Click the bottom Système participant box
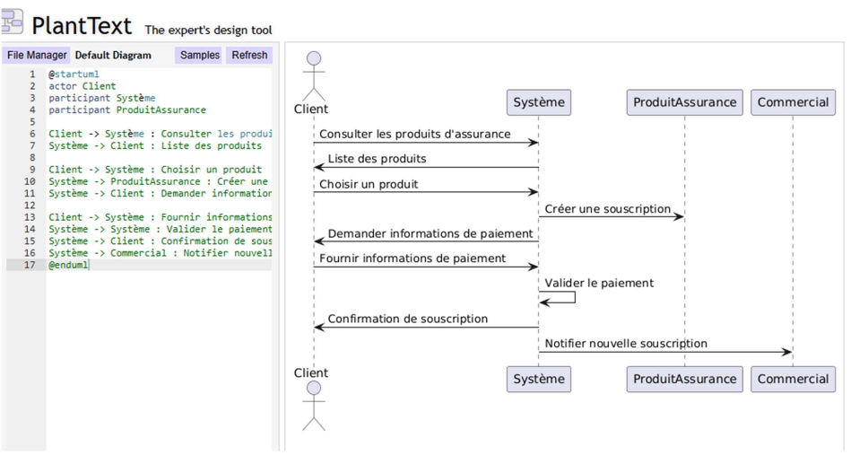 (539, 380)
